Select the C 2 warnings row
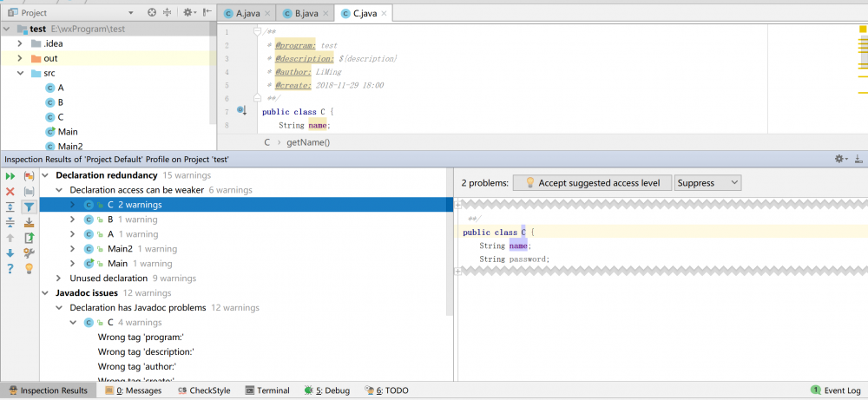 (x=246, y=205)
